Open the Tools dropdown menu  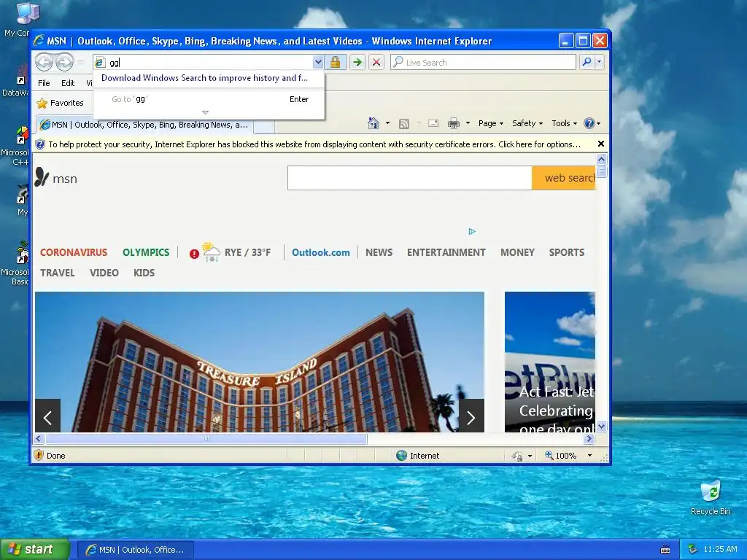coord(564,123)
